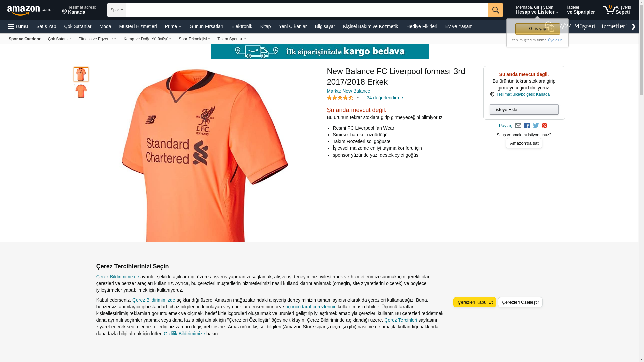Expand the Spor search category dropdown
This screenshot has width=644, height=362.
tap(117, 10)
